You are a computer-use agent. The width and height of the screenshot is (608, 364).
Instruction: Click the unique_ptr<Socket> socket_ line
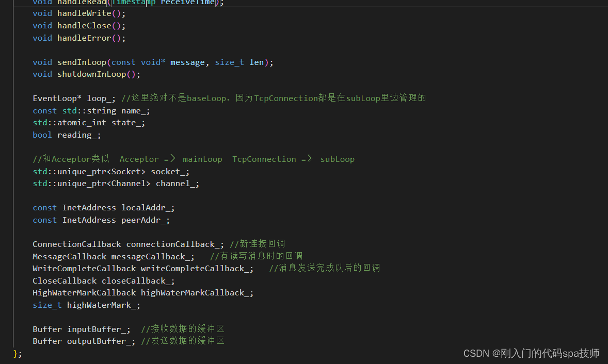(x=111, y=172)
